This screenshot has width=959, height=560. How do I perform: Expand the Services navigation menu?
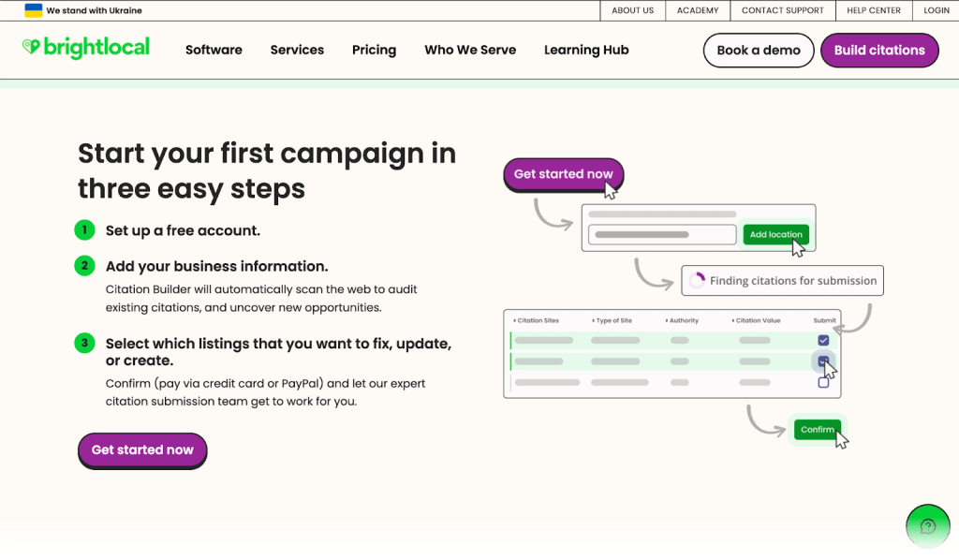pos(297,50)
